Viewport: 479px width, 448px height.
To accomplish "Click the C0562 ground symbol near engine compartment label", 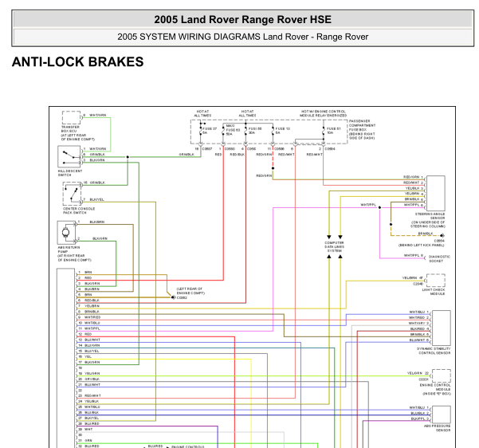I will 173,297.
